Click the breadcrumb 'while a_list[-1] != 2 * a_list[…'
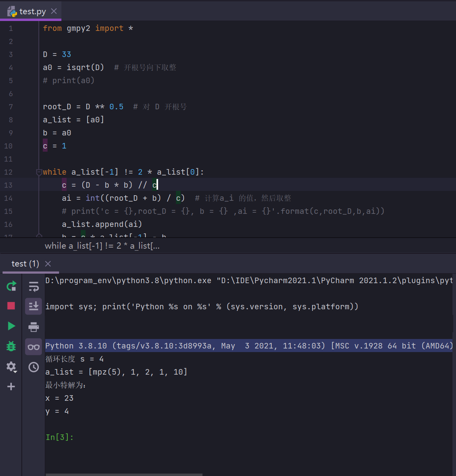 [x=102, y=246]
